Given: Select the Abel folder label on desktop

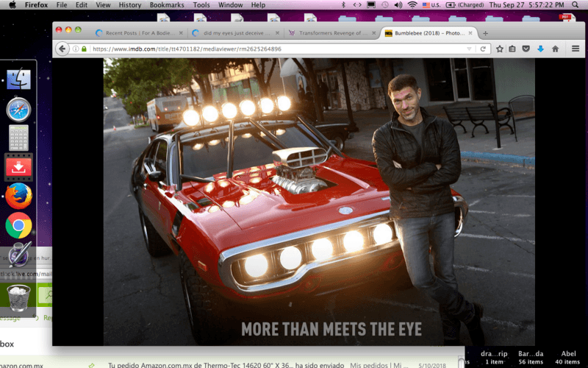Looking at the screenshot, I should tap(568, 353).
